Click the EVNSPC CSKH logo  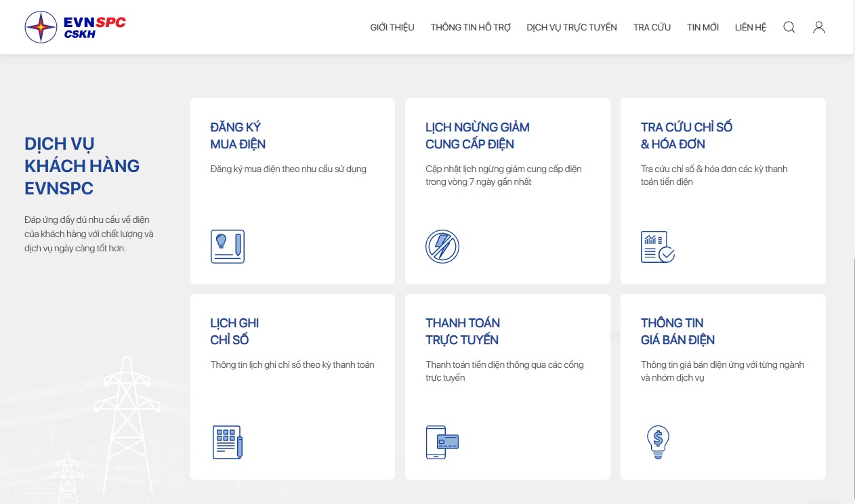(75, 27)
